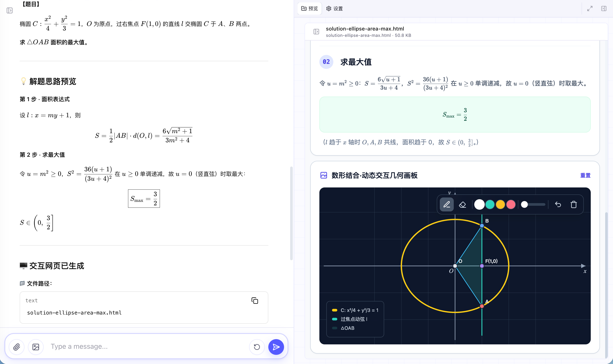613x364 pixels.
Task: Insert an image with picture icon
Action: click(36, 347)
